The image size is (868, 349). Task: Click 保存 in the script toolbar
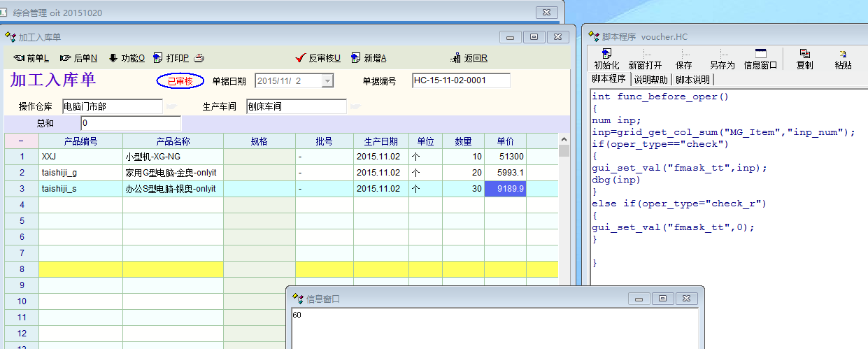click(x=684, y=59)
